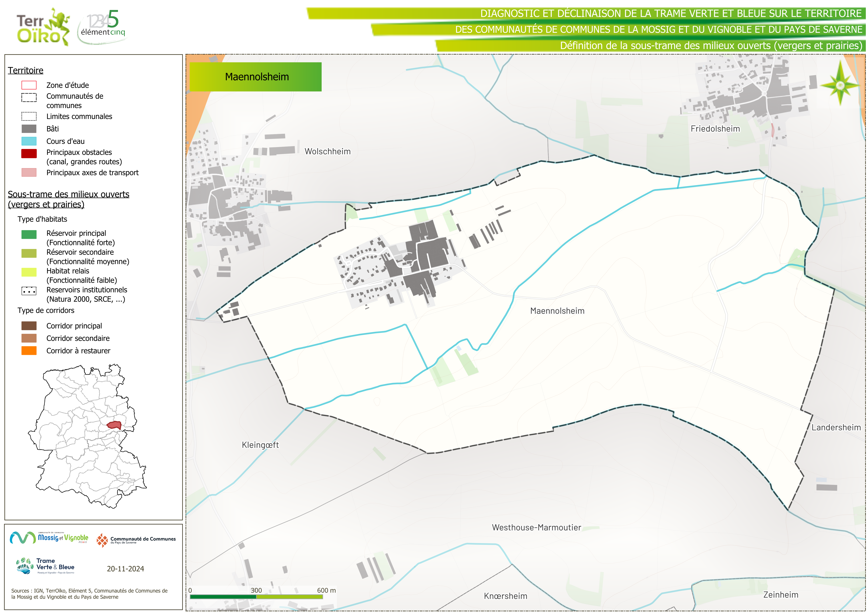Click the Friedolsheim map label
The height and width of the screenshot is (614, 868).
715,129
